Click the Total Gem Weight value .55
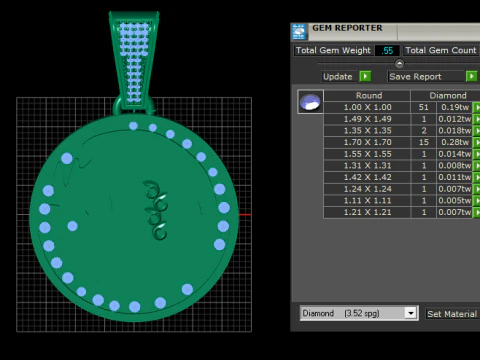The width and height of the screenshot is (480, 360). (387, 51)
